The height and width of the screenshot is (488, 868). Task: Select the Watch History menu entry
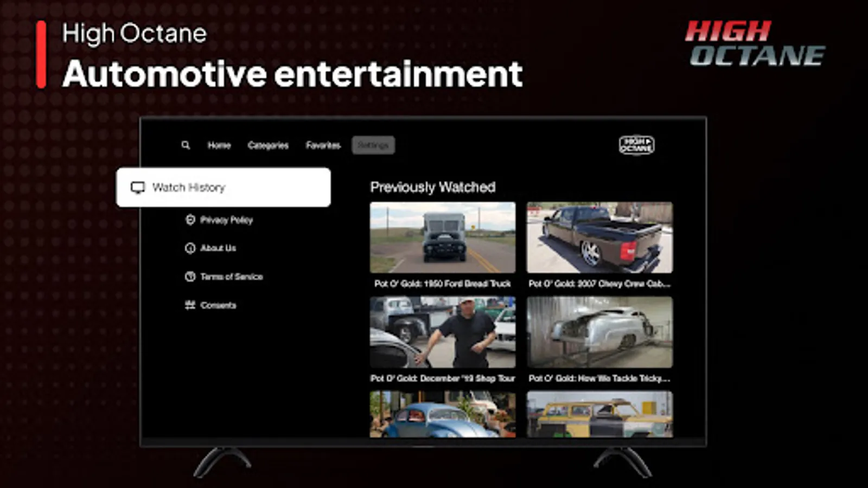pyautogui.click(x=224, y=187)
